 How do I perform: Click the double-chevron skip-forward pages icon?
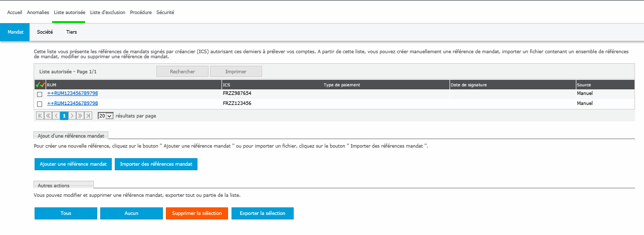(80, 115)
